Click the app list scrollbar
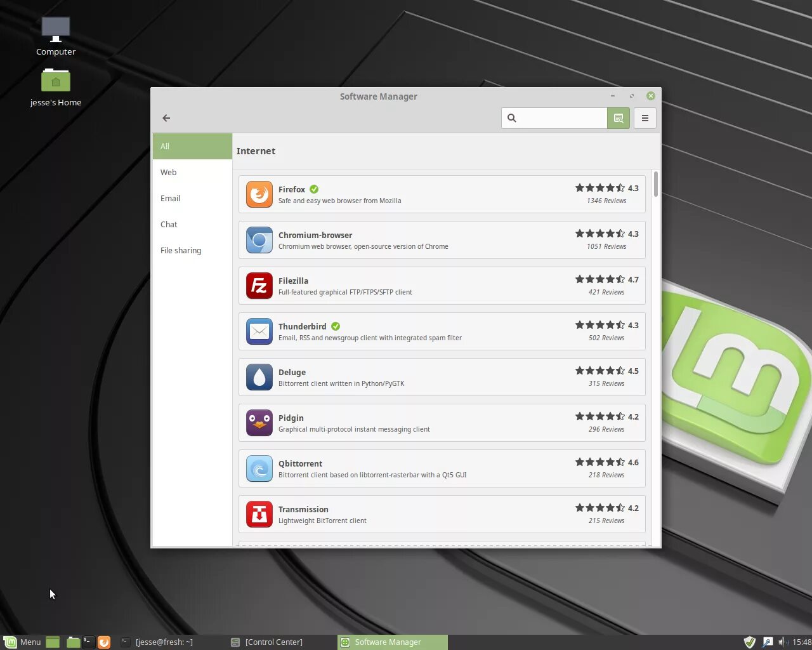The height and width of the screenshot is (650, 812). pyautogui.click(x=655, y=184)
